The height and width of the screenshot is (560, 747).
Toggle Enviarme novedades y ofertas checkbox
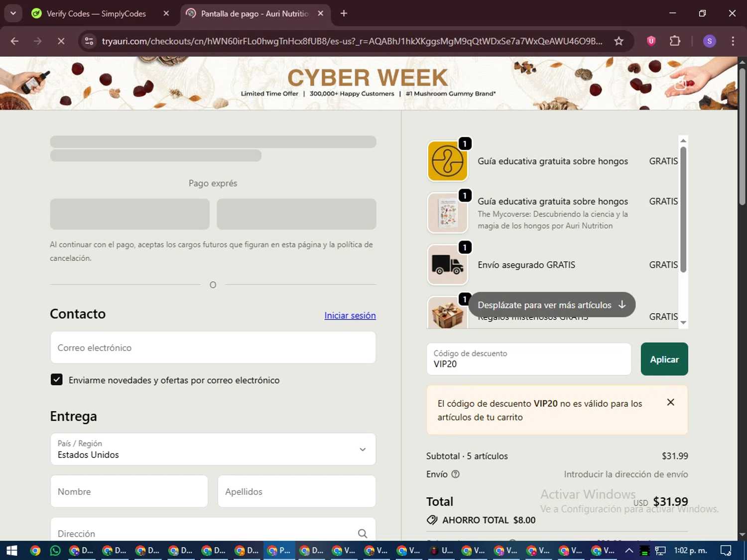pos(57,380)
